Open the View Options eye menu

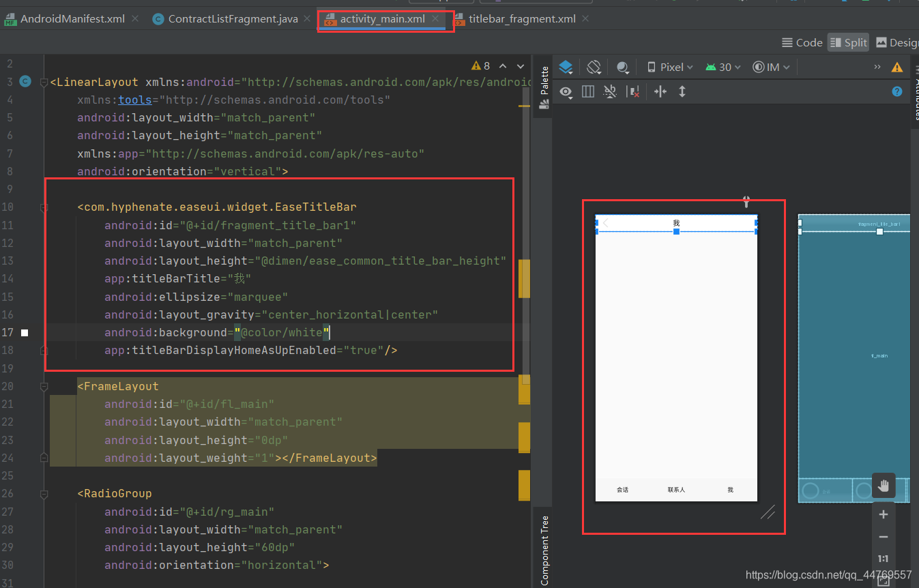click(566, 91)
